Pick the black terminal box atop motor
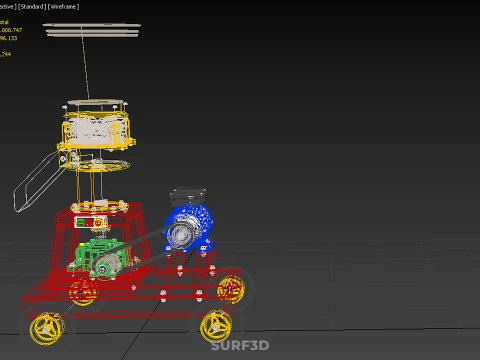 coord(188,196)
